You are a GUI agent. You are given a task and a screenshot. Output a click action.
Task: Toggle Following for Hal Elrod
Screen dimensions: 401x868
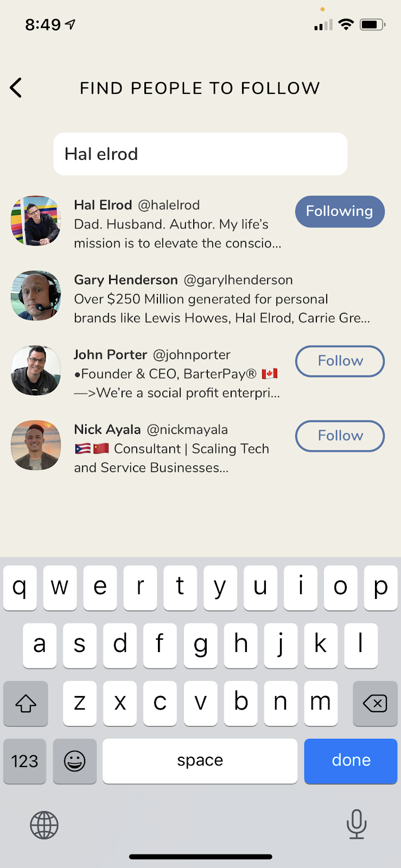(340, 212)
